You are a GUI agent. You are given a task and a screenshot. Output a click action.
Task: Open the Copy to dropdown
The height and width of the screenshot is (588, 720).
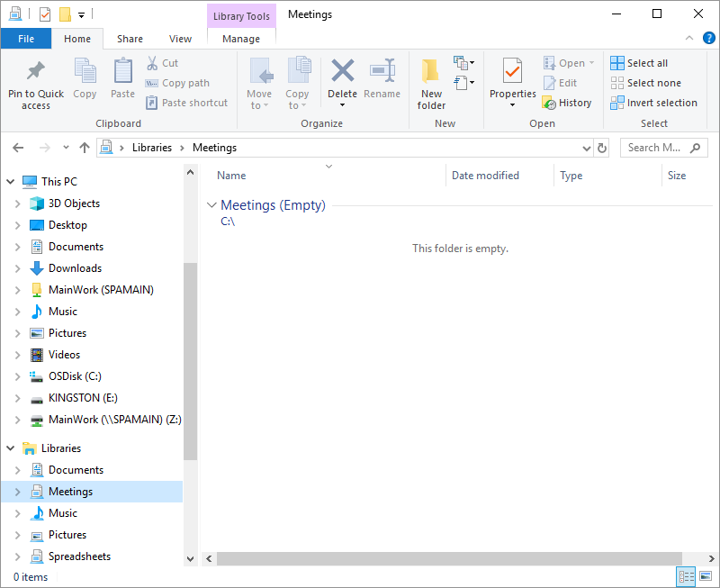tap(297, 84)
